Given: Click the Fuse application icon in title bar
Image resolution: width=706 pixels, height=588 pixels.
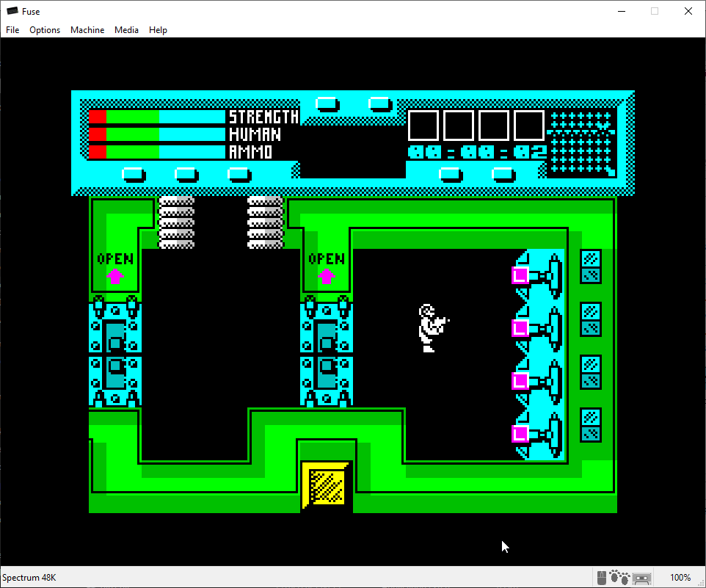Looking at the screenshot, I should (x=12, y=11).
